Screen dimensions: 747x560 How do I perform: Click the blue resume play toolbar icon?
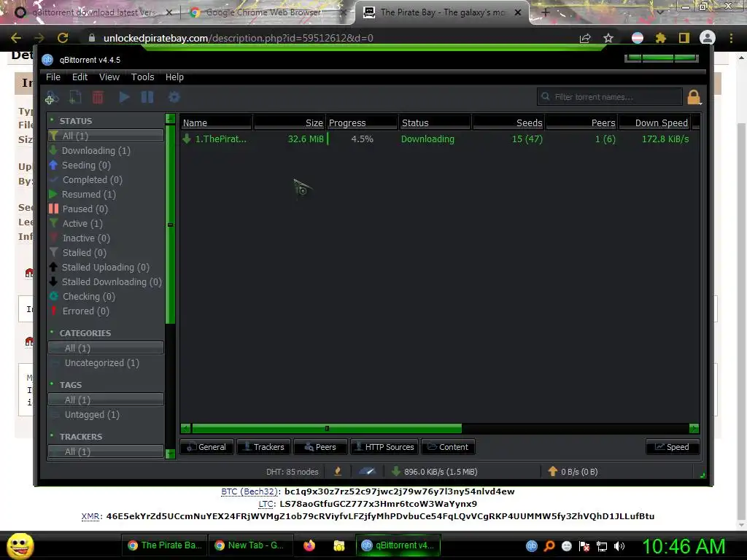coord(124,97)
